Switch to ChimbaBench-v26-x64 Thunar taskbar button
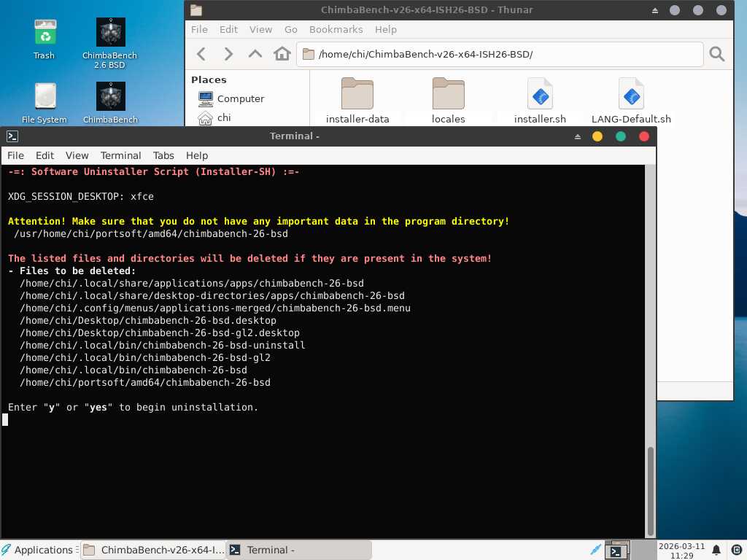The image size is (747, 560). [153, 550]
